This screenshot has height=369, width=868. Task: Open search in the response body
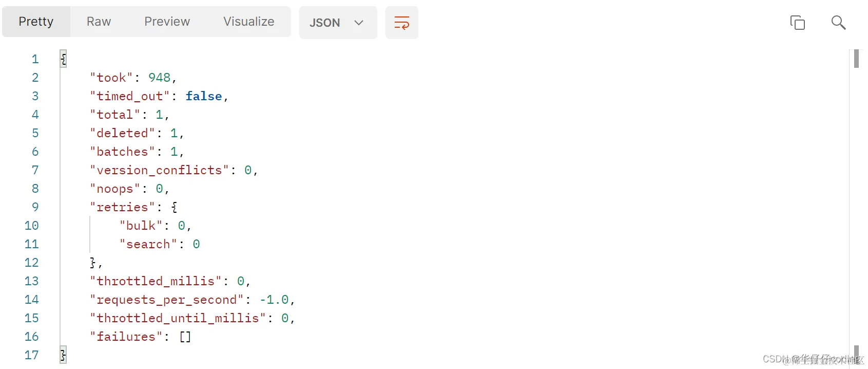tap(838, 23)
